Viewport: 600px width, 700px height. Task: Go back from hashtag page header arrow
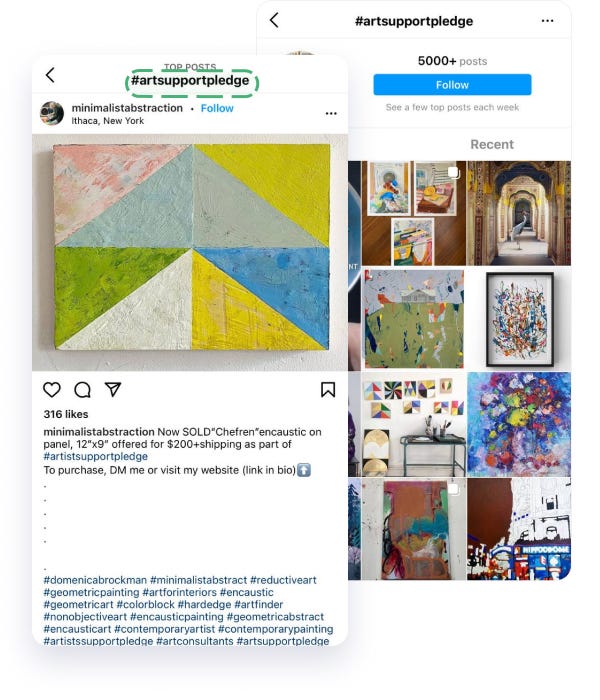click(275, 20)
